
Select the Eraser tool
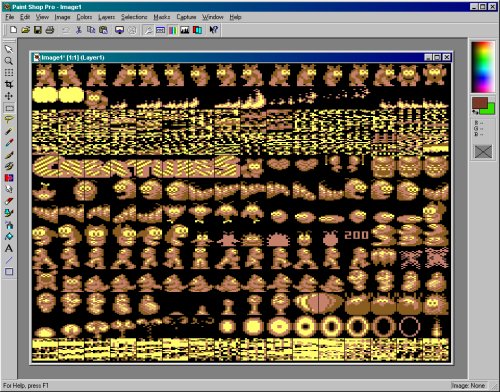point(9,201)
